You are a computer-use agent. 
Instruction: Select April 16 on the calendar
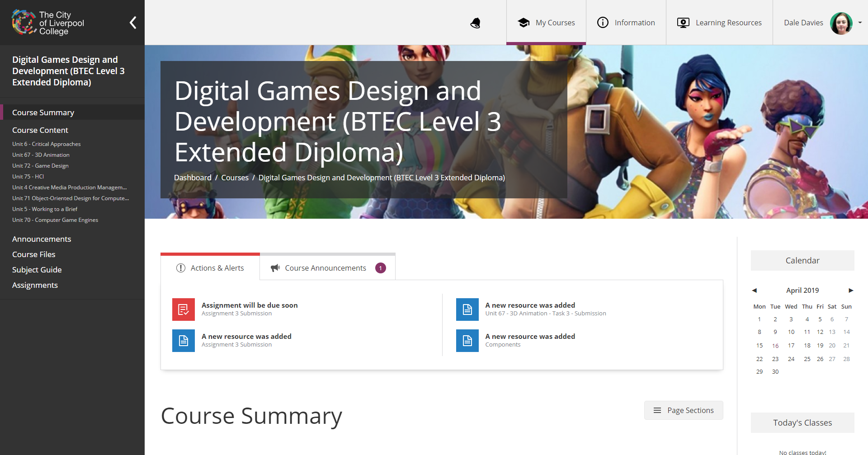(775, 346)
